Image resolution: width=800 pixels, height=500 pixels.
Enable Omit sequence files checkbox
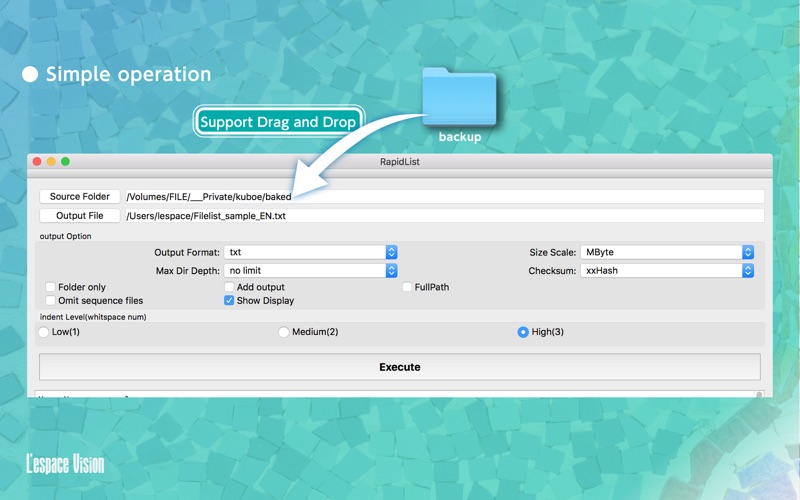coord(51,301)
